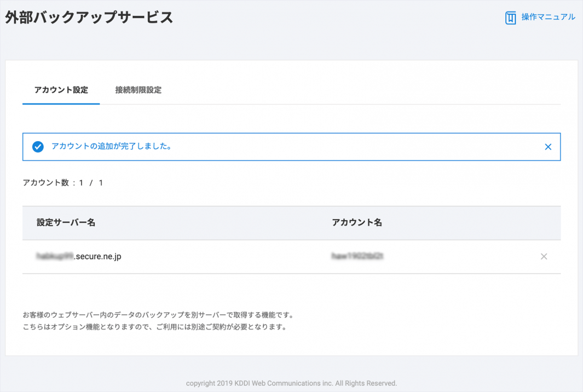Viewport: 583px width, 392px height.
Task: Open the 接続制限設定 tab
Action: [138, 90]
